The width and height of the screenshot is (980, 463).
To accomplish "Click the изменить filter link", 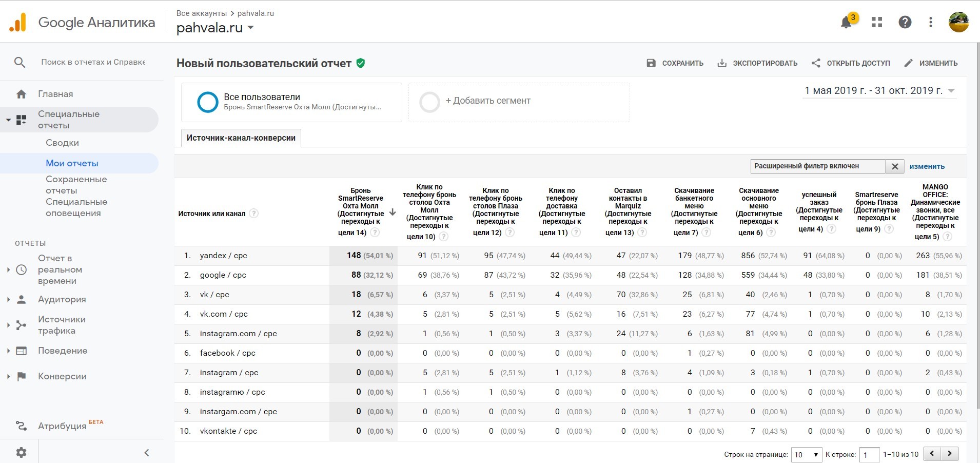I will 927,166.
